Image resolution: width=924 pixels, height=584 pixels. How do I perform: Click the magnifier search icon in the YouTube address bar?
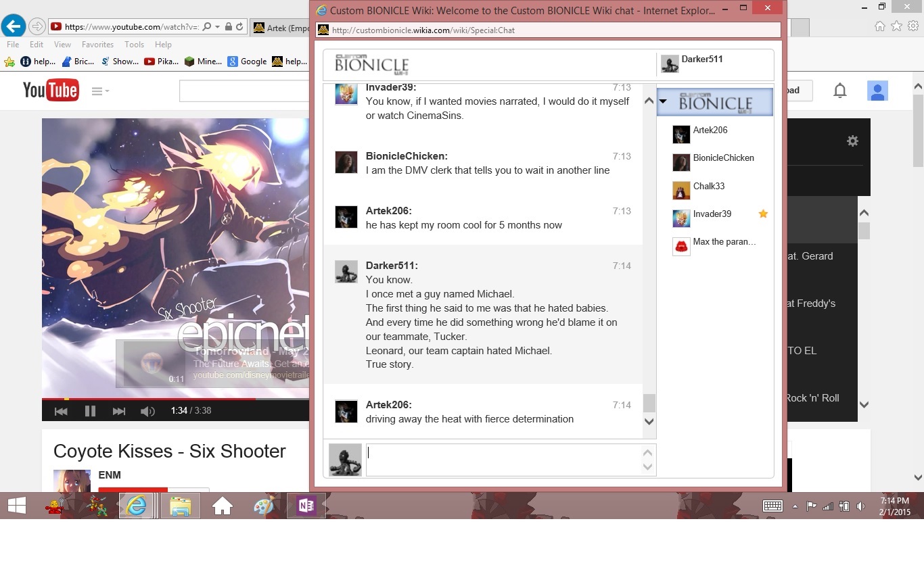click(x=206, y=27)
